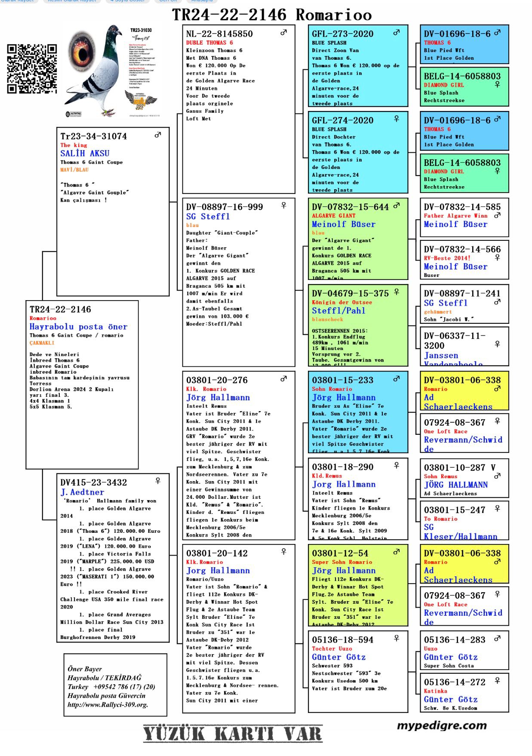This screenshot has height=756, width=532.
Task: Click the blue name J.Aedtner
Action: (82, 492)
